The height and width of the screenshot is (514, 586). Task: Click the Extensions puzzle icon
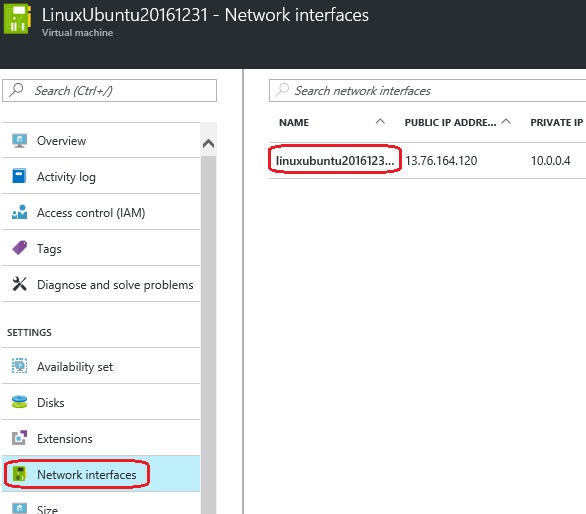19,438
